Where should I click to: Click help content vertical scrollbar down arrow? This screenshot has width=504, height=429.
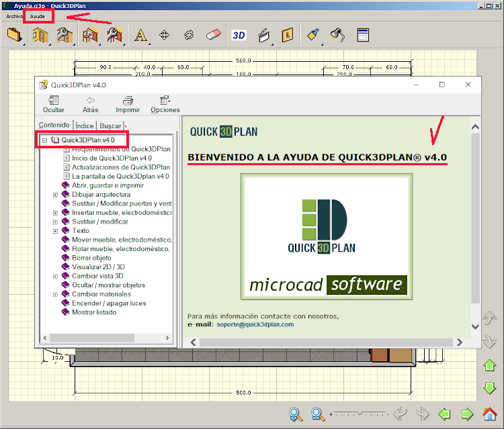(x=475, y=326)
